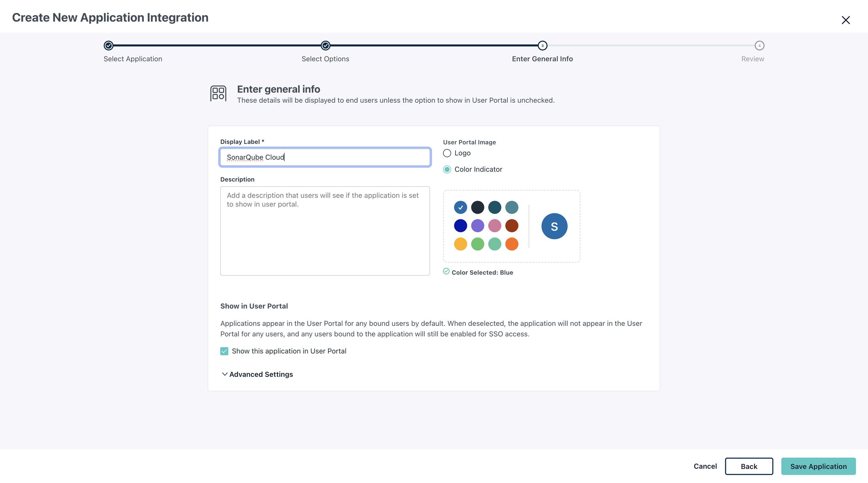The height and width of the screenshot is (483, 868).
Task: Click Save Application button
Action: [818, 466]
